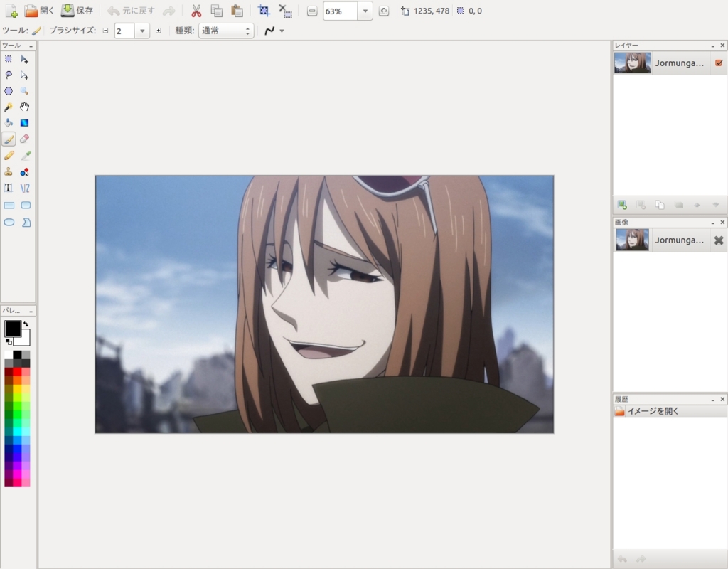Click the add new layer icon
The width and height of the screenshot is (728, 569).
point(622,205)
